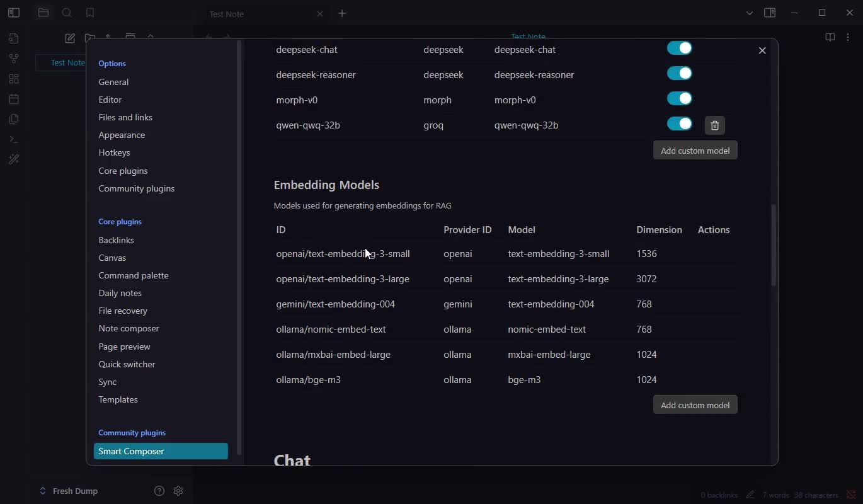Add a new tab with plus
This screenshot has width=863, height=504.
(x=342, y=13)
